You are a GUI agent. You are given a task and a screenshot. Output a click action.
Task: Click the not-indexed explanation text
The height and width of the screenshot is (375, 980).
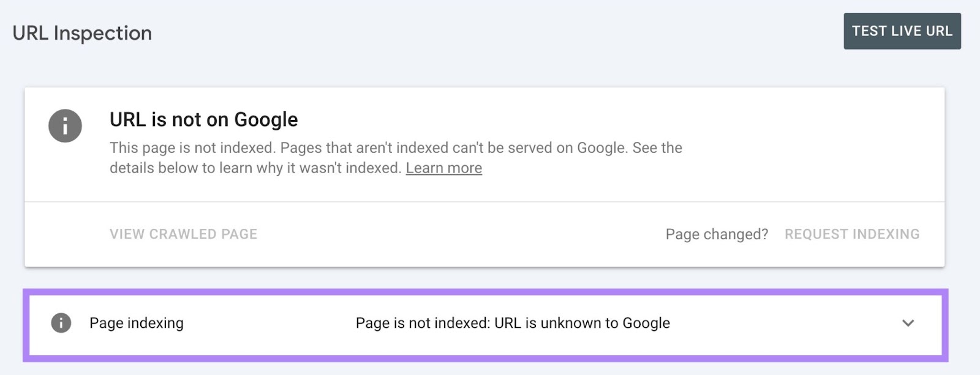point(396,157)
